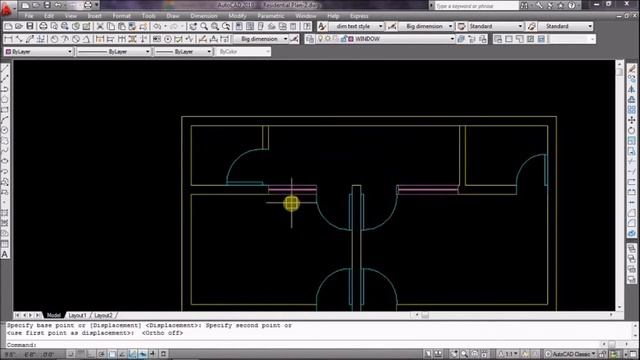Screen dimensions: 640x360
Task: Toggle Ortho mode in status bar
Action: [x=91, y=354]
